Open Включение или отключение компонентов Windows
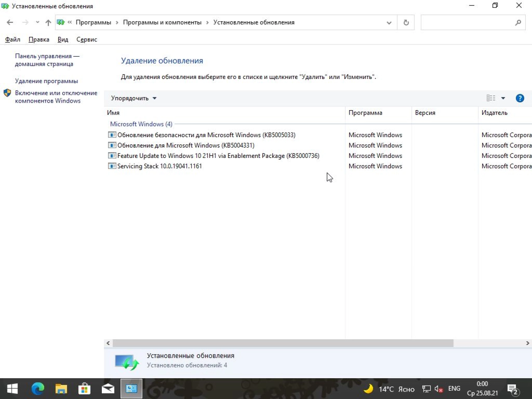The width and height of the screenshot is (532, 399). tap(56, 97)
